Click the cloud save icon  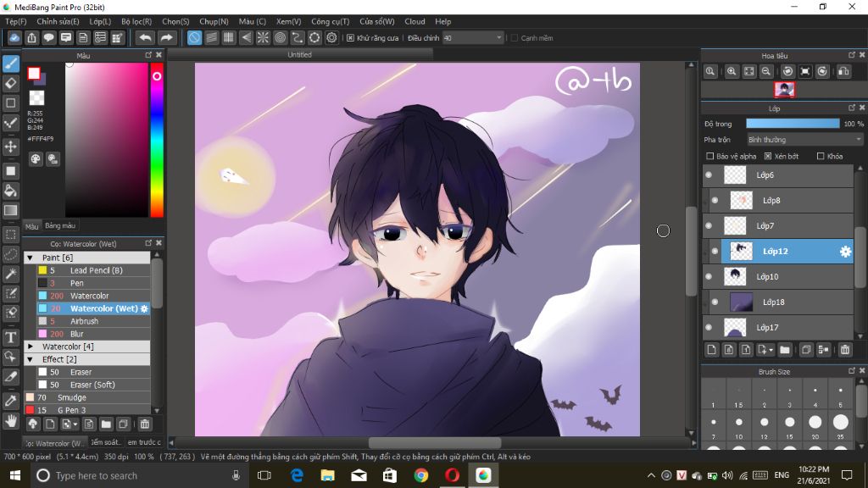[14, 37]
